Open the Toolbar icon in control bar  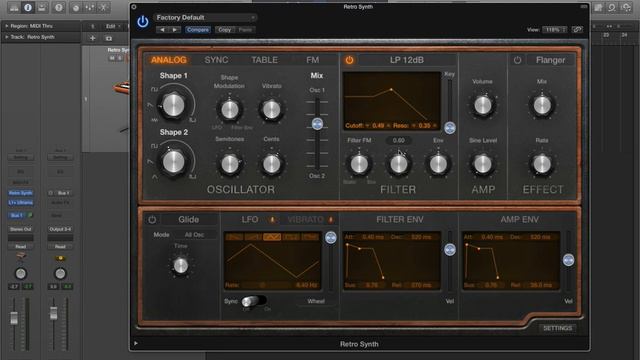coord(42,7)
